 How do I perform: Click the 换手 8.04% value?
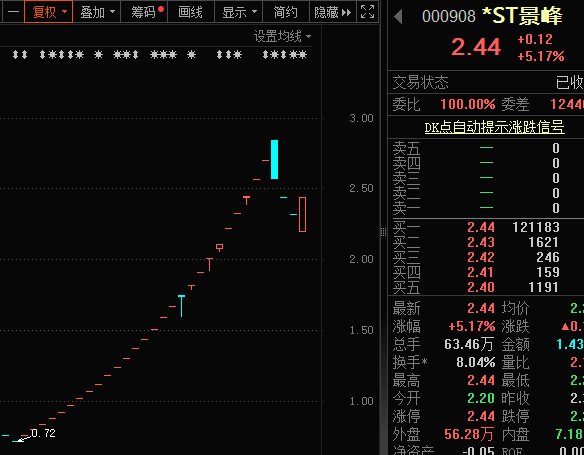(476, 362)
